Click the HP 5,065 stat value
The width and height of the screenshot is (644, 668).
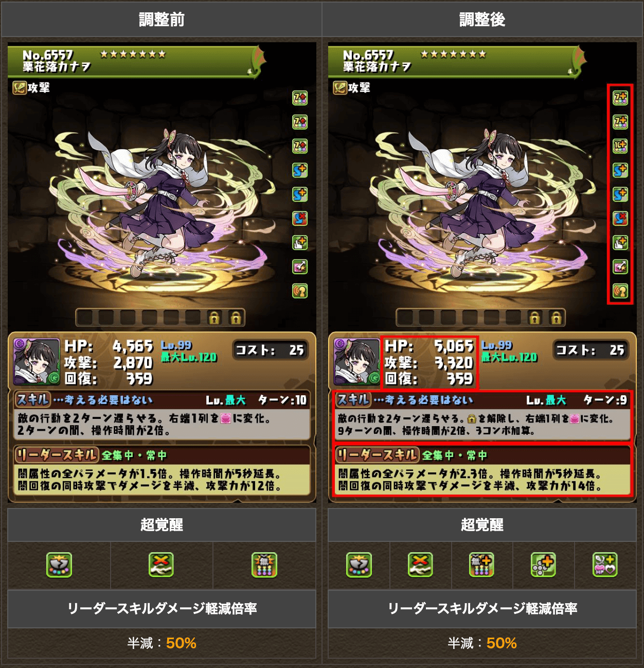click(x=454, y=346)
